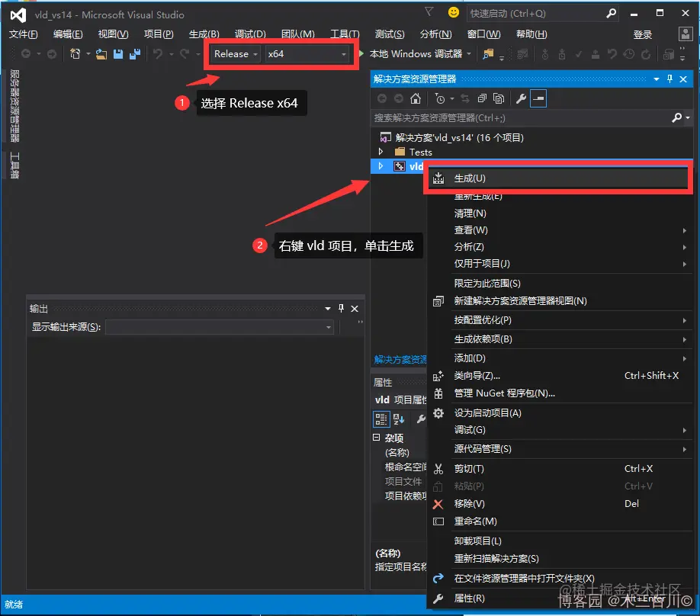Viewport: 700px width, 616px height.
Task: Pin the Solution Explorer panel
Action: pyautogui.click(x=669, y=79)
